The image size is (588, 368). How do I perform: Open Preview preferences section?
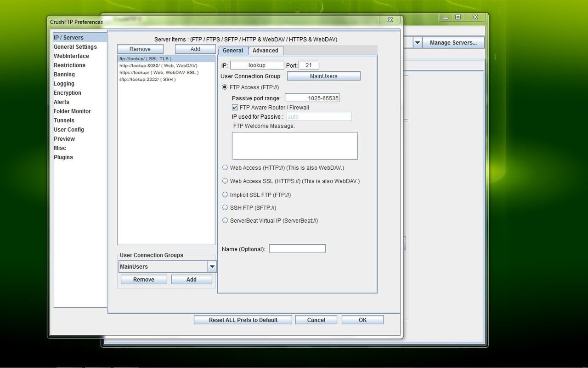click(64, 139)
